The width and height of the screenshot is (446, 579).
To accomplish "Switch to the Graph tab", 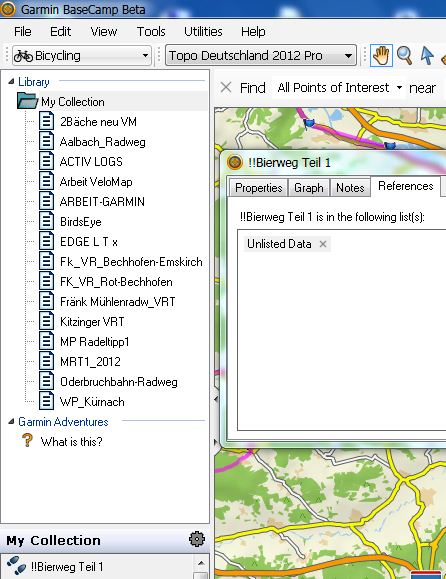I will coord(309,188).
